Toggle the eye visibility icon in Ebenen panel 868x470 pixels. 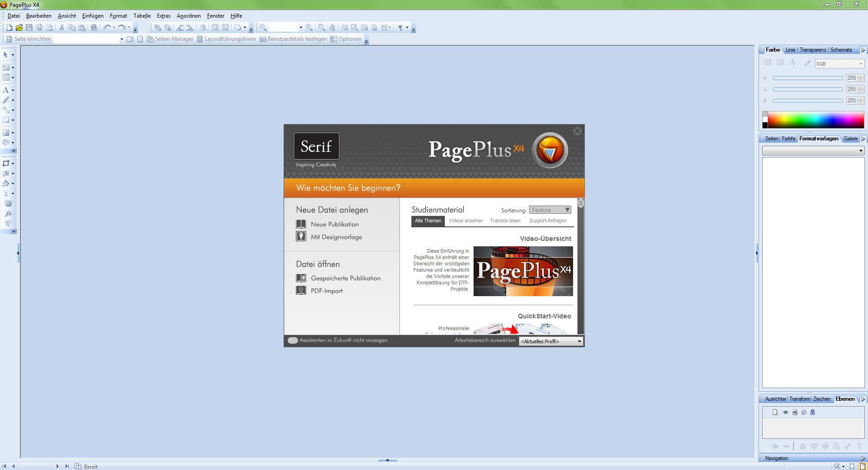click(x=786, y=412)
